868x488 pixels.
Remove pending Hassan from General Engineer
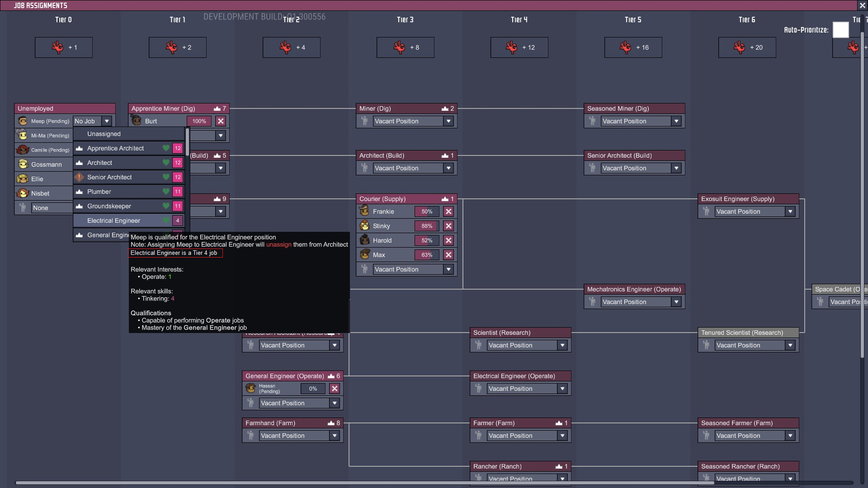tap(335, 389)
